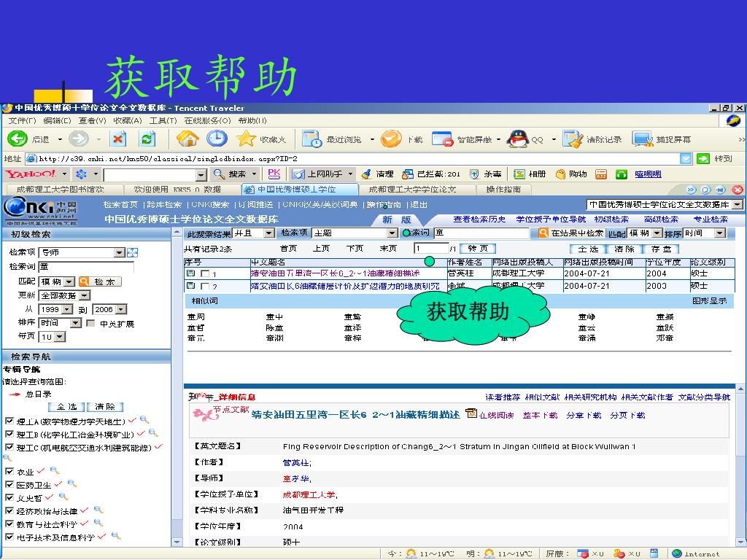Click the left panel scrollbar down arrow

tap(177, 542)
